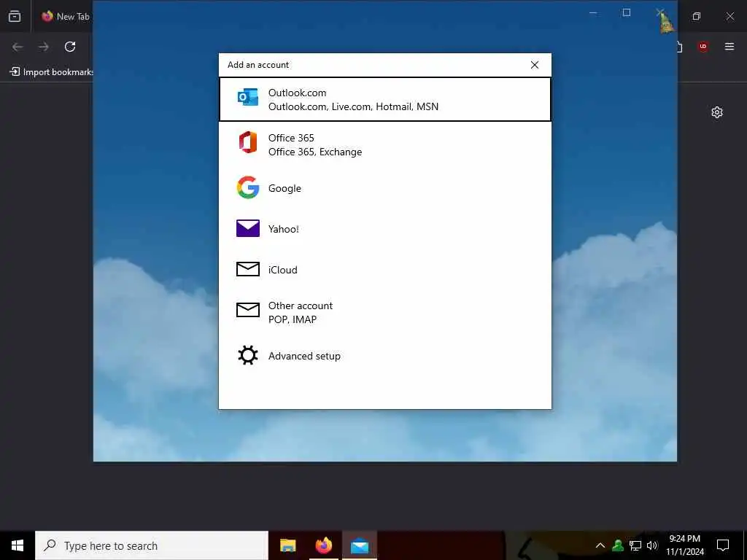This screenshot has height=560, width=747.
Task: Open Firefox from the taskbar
Action: click(x=323, y=545)
